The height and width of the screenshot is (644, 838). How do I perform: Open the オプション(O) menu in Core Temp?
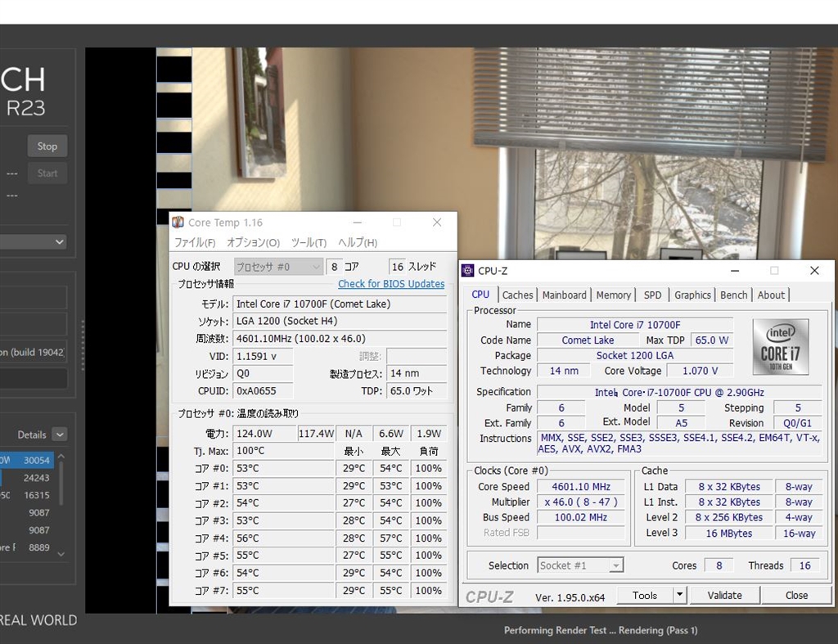(253, 243)
